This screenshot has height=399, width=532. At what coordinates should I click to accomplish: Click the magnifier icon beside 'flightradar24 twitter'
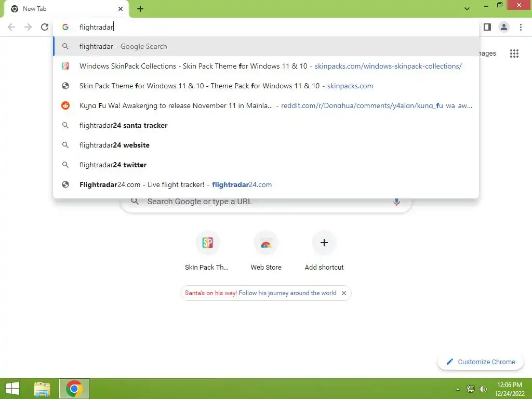[x=65, y=165]
